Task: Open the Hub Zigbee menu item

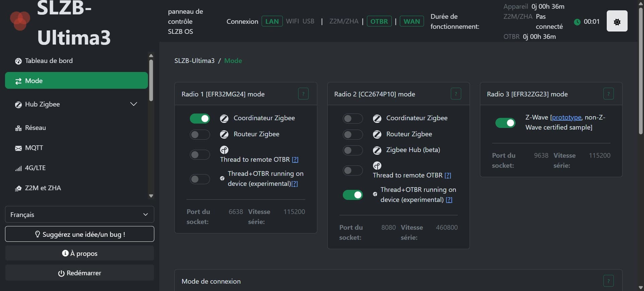Action: [x=76, y=104]
